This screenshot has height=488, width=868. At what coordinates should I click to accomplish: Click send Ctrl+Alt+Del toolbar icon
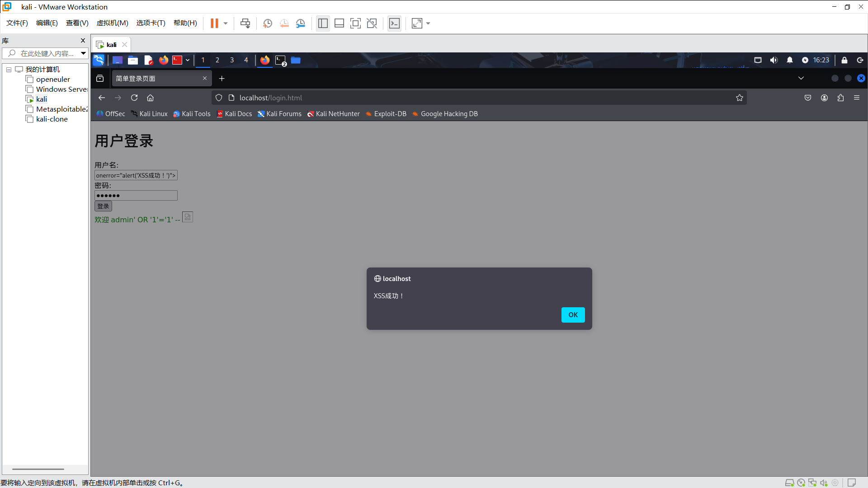pyautogui.click(x=245, y=23)
